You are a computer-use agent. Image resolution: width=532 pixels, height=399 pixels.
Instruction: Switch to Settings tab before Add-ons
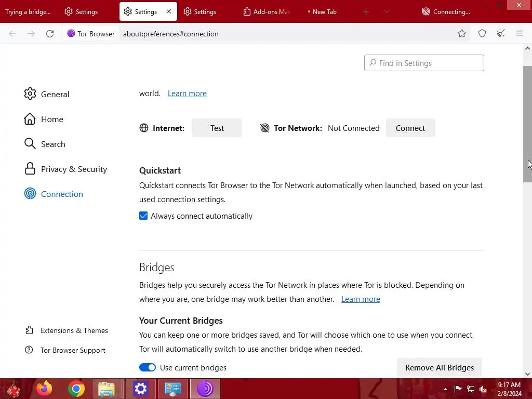[x=207, y=11]
